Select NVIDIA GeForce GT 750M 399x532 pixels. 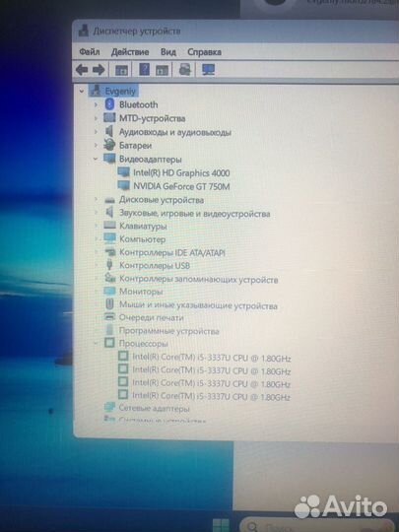point(181,186)
